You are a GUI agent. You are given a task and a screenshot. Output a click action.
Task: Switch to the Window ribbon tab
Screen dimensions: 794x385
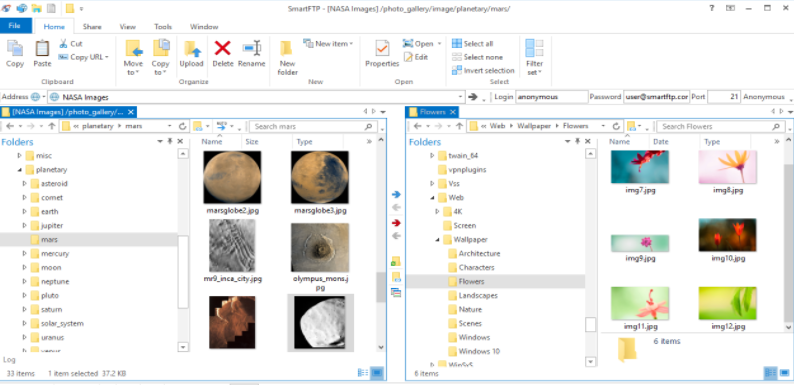204,26
